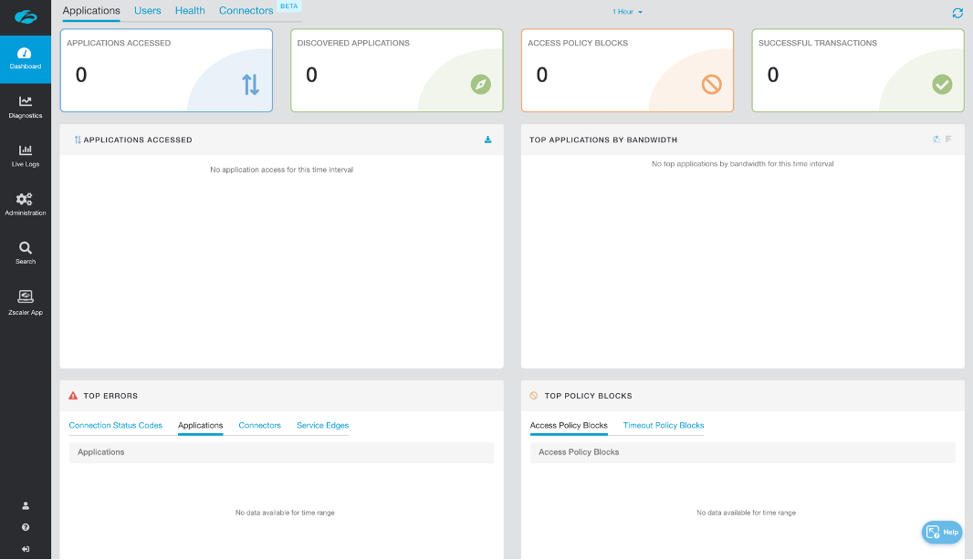Open Timeout Policy Blocks in Top Policy Blocks

pos(662,425)
